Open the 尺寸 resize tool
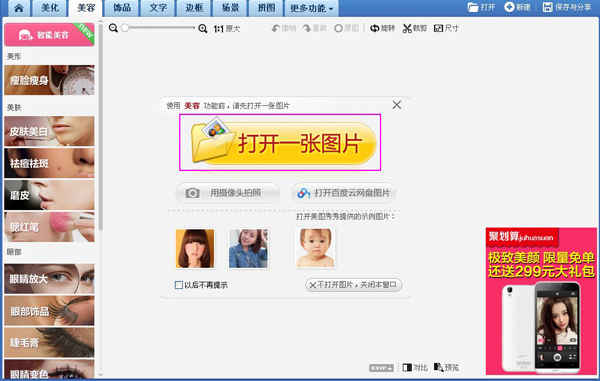Screen dimensions: 600x381 pos(446,28)
